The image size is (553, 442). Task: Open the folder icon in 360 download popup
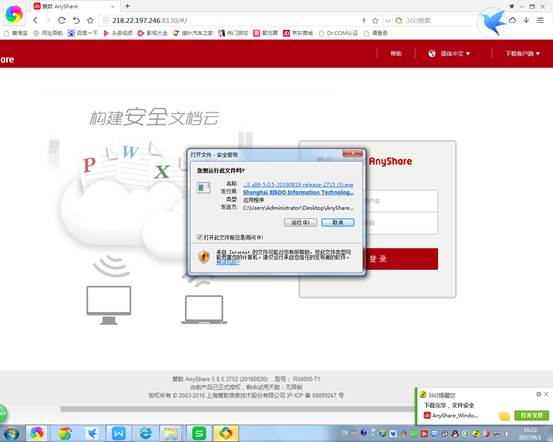[x=504, y=416]
